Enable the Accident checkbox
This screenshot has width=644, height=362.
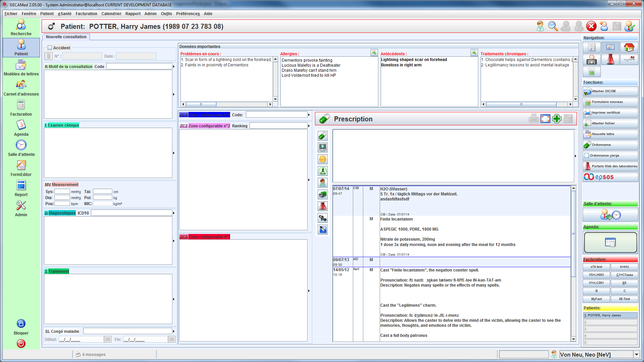(50, 48)
